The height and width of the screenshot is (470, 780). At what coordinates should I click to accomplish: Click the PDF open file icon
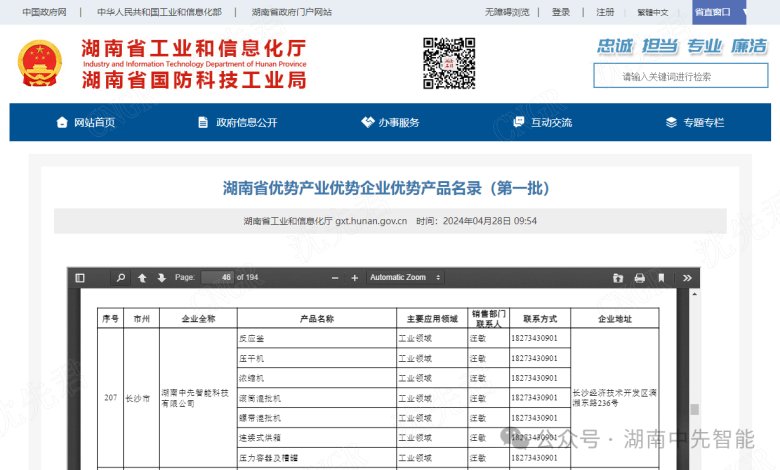coord(617,277)
